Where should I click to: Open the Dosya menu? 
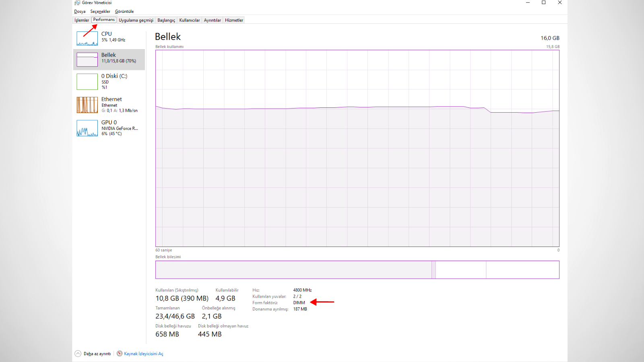tap(80, 12)
